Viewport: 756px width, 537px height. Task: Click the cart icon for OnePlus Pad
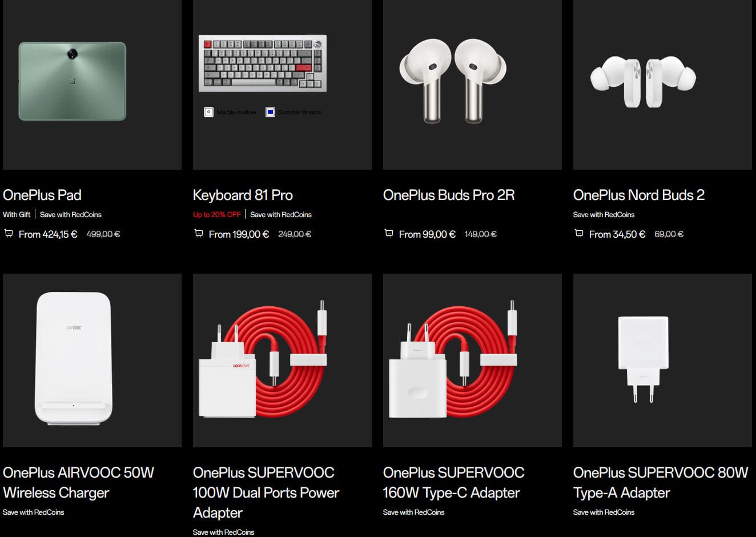pyautogui.click(x=9, y=234)
